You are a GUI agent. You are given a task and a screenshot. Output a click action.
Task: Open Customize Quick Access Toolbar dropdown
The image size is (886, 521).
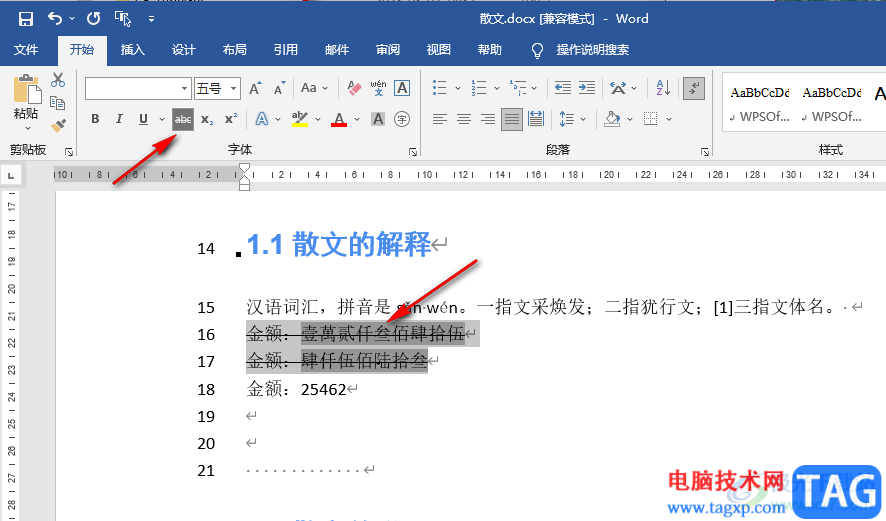point(151,19)
